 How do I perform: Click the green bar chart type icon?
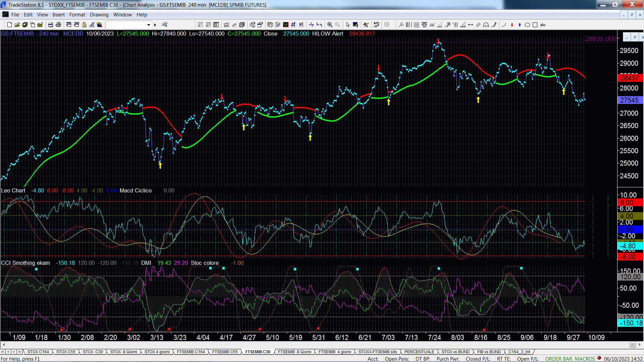point(286,25)
